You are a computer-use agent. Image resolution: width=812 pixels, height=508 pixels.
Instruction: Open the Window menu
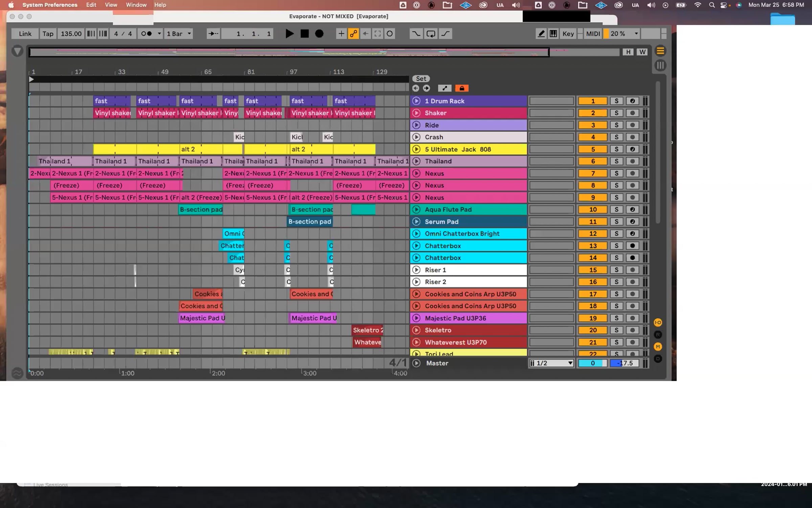click(136, 5)
